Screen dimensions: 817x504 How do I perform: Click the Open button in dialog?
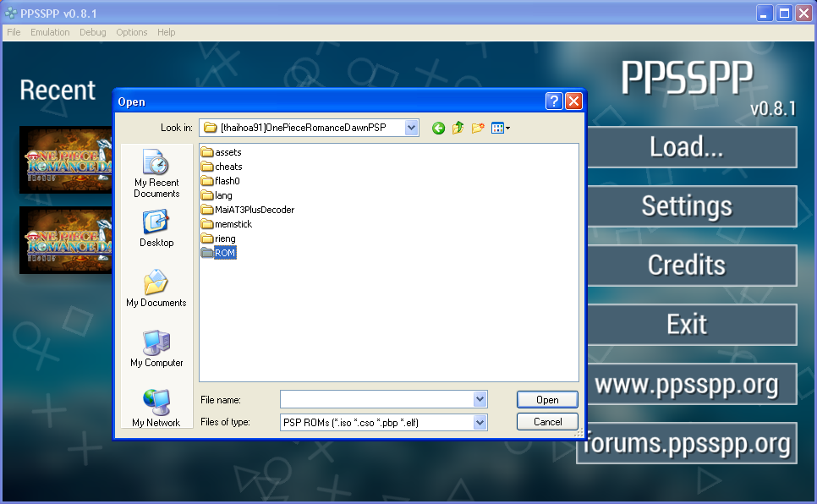click(547, 400)
